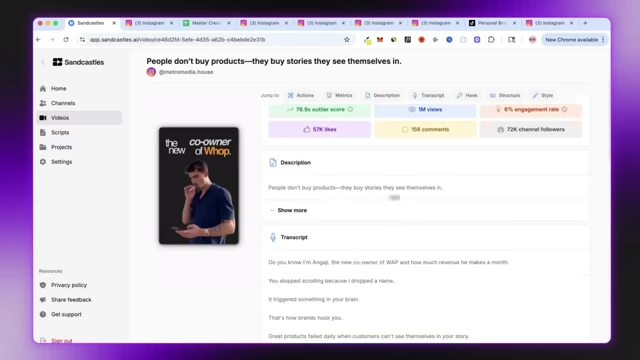Click the 1M views metric

tap(425, 110)
